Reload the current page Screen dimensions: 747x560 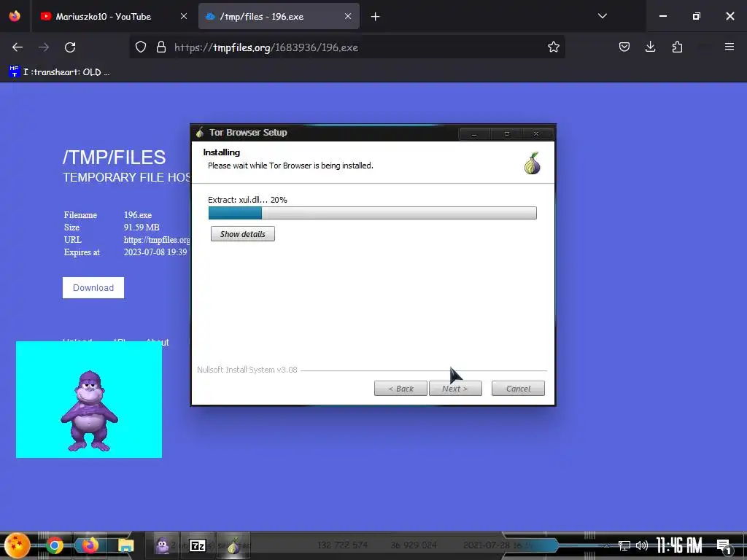click(70, 47)
